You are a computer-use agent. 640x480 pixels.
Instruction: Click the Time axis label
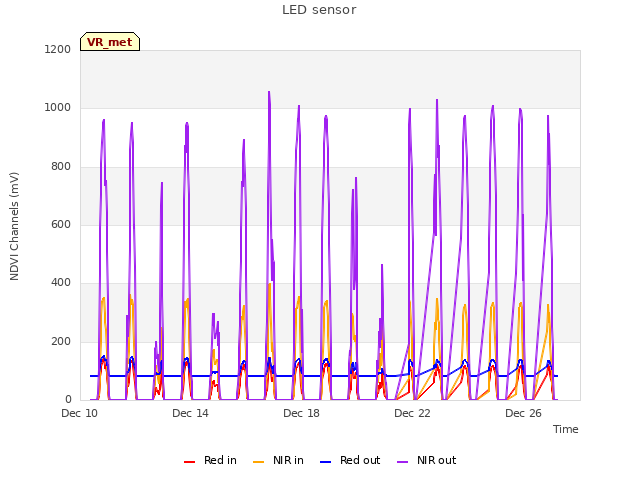click(565, 429)
